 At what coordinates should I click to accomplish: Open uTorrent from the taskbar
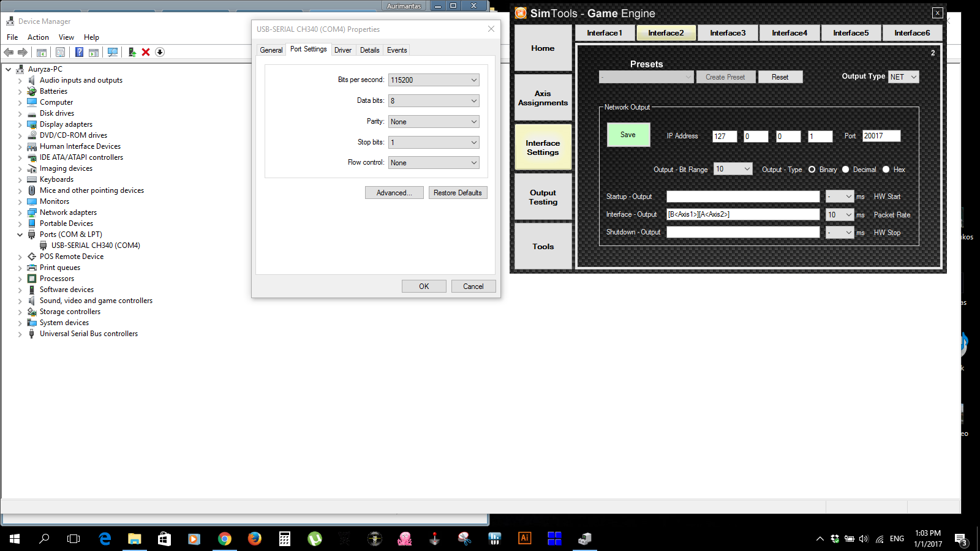click(315, 539)
